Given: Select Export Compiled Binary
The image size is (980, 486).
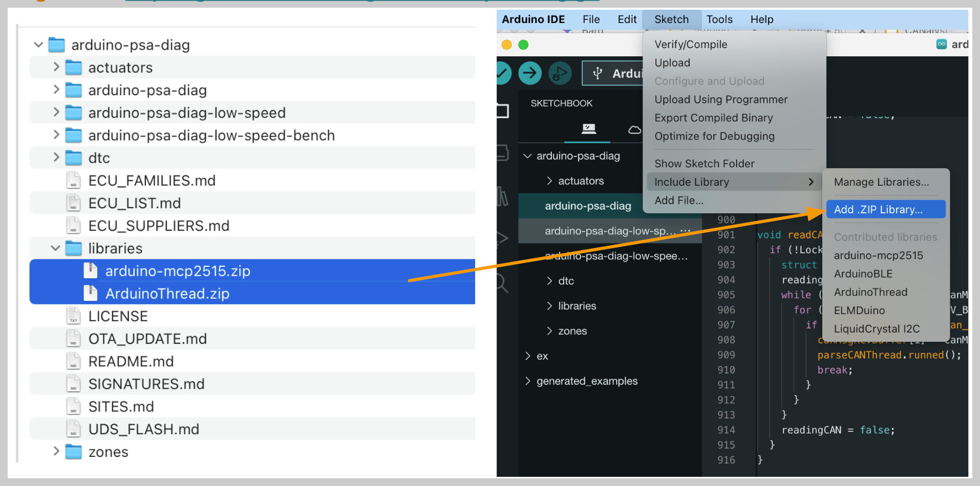Looking at the screenshot, I should pos(734,118).
